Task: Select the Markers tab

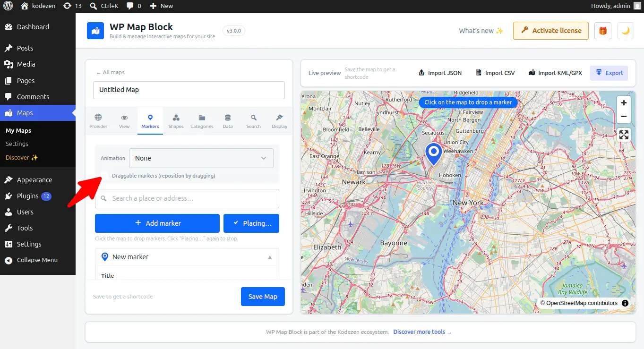Action: 150,121
